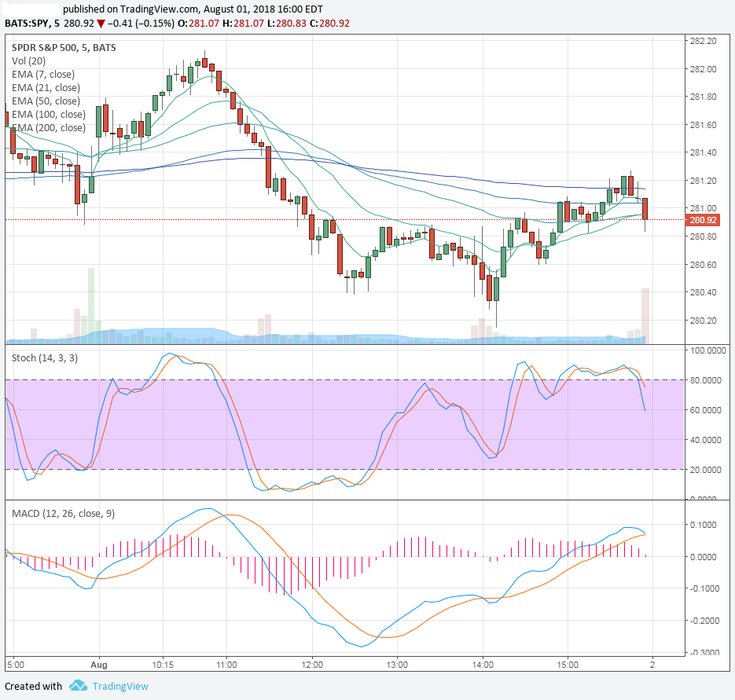This screenshot has width=735, height=700.
Task: Select the EMA (7, close) indicator label
Action: 43,75
